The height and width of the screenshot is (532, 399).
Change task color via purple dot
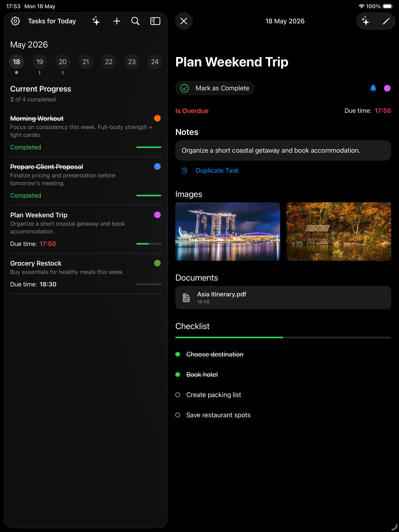click(387, 88)
